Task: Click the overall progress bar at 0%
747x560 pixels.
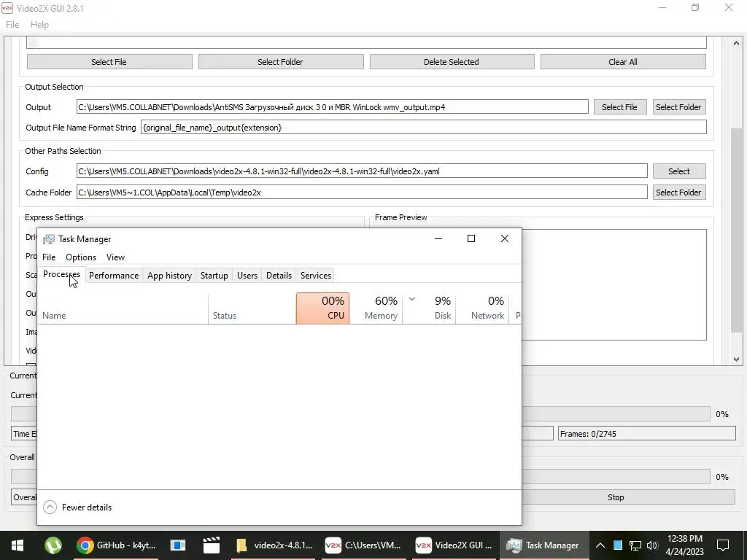Action: coord(616,476)
